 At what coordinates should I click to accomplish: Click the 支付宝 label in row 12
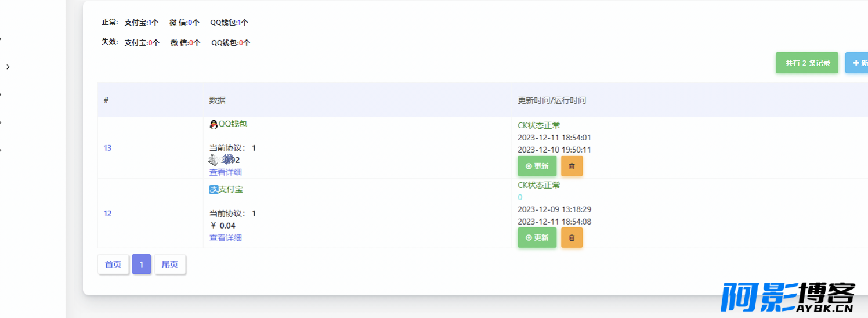231,189
